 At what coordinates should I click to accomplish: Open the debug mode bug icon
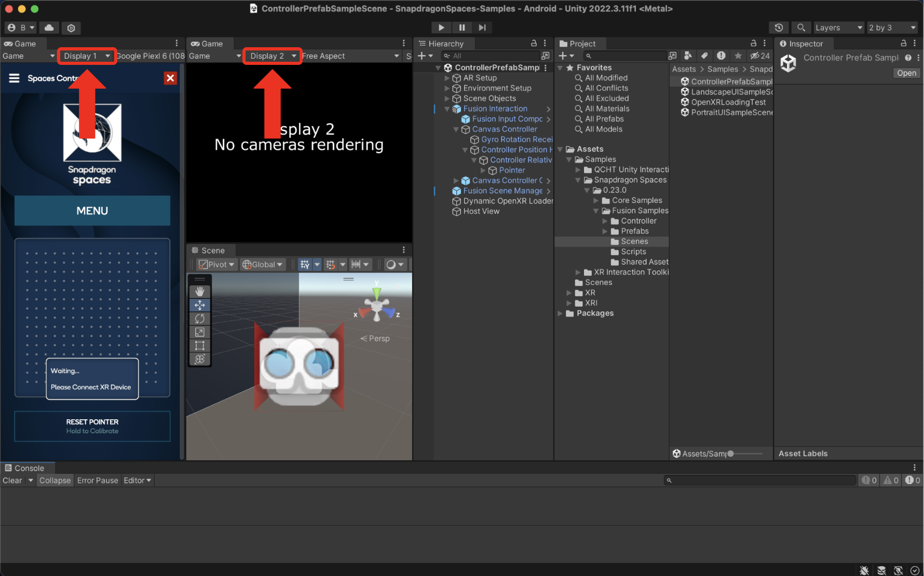[864, 570]
